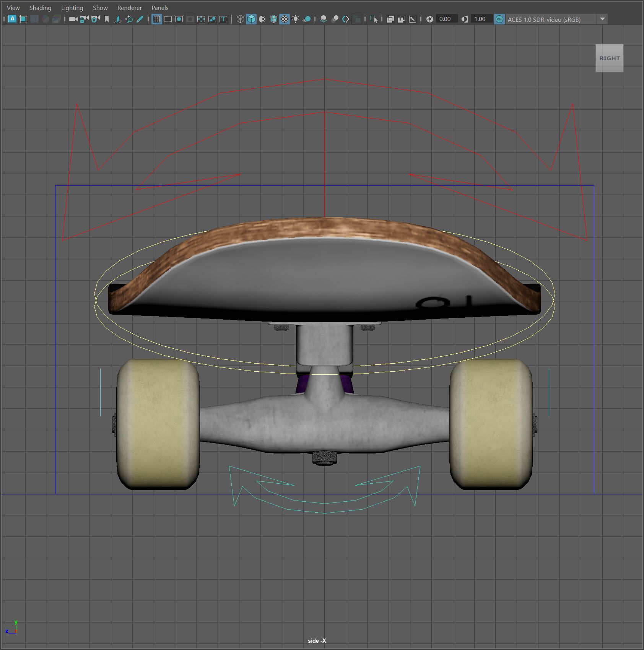Toggle the Gate Mask icon
Viewport: 644px width, 650px height.
190,19
